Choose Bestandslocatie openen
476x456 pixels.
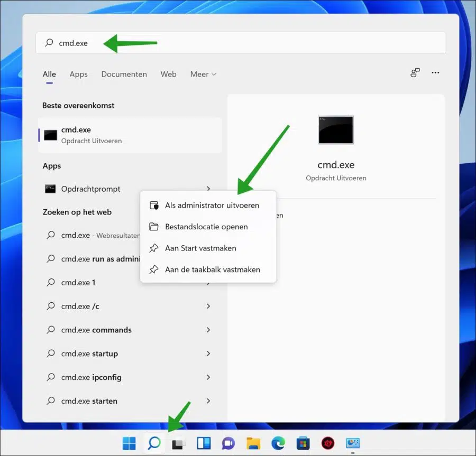208,227
